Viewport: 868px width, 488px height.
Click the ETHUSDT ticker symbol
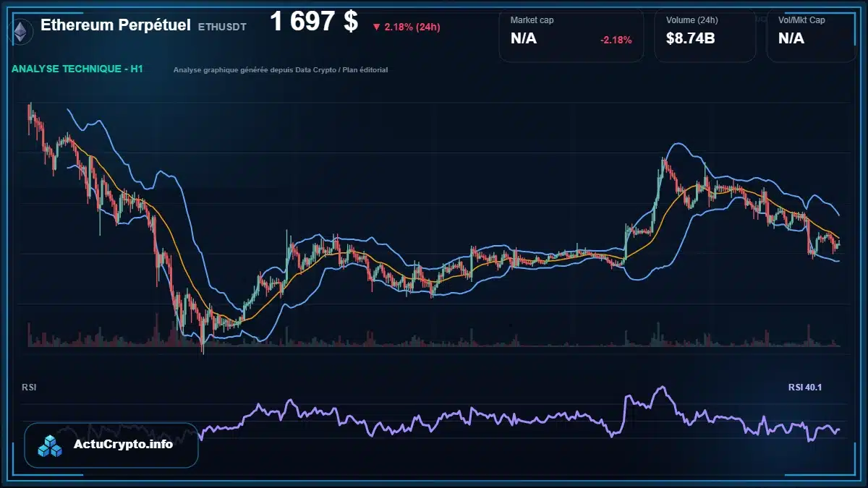pyautogui.click(x=222, y=27)
